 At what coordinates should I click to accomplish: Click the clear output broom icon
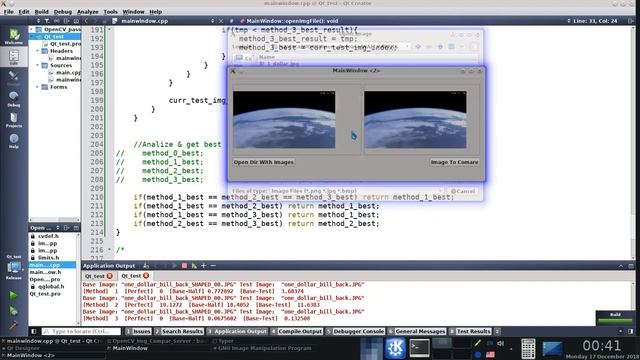point(146,266)
